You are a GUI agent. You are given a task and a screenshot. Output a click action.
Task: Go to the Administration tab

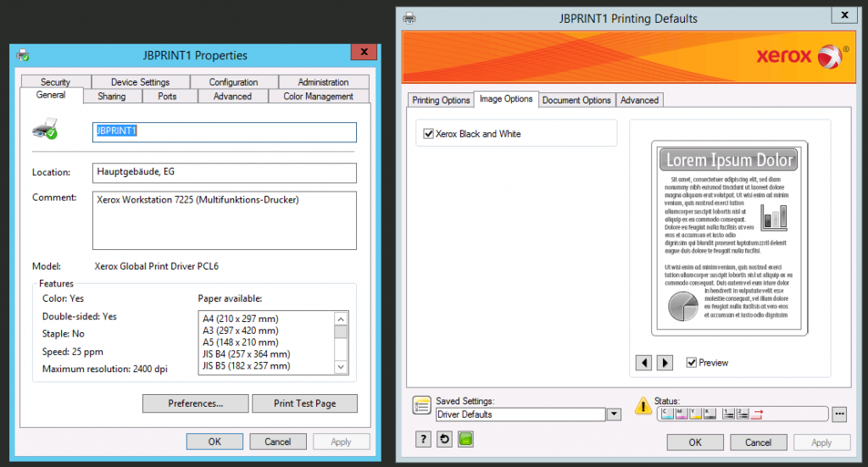tap(323, 82)
